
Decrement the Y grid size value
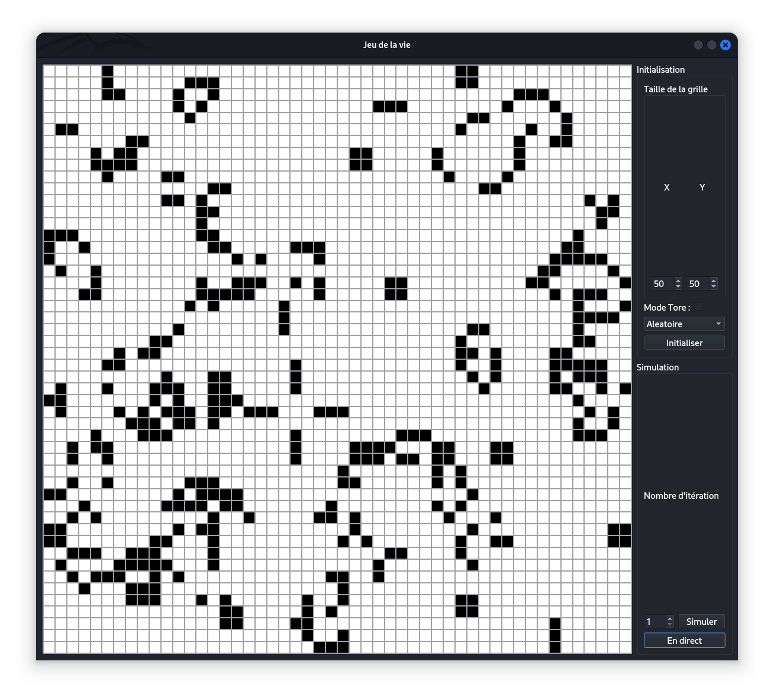click(x=714, y=287)
